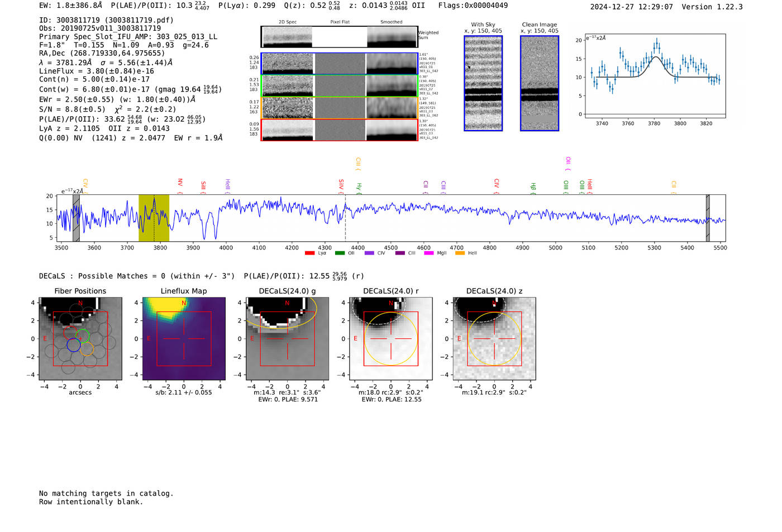Select the Clean Image cutout
This screenshot has width=782, height=532.
(540, 83)
